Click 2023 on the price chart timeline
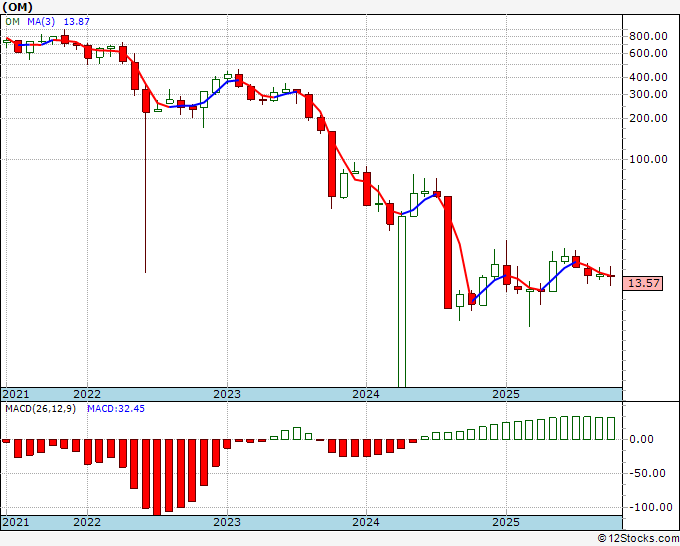The image size is (680, 546). (227, 394)
